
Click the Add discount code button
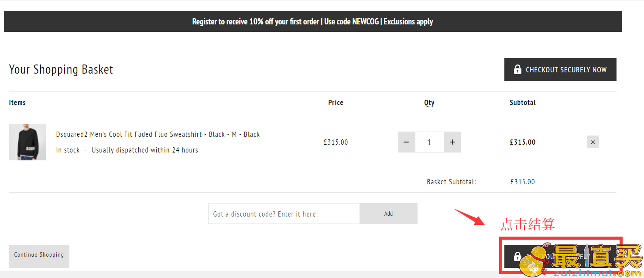coord(388,214)
